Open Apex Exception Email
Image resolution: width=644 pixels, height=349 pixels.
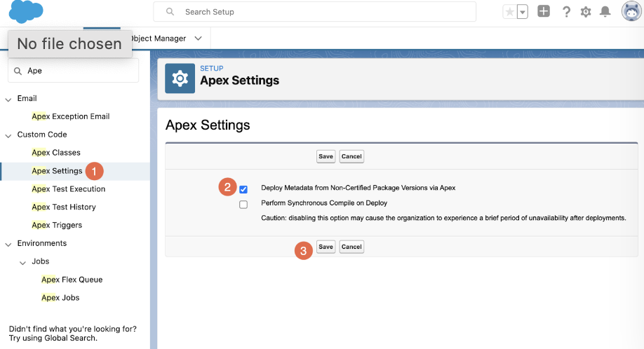tap(71, 116)
